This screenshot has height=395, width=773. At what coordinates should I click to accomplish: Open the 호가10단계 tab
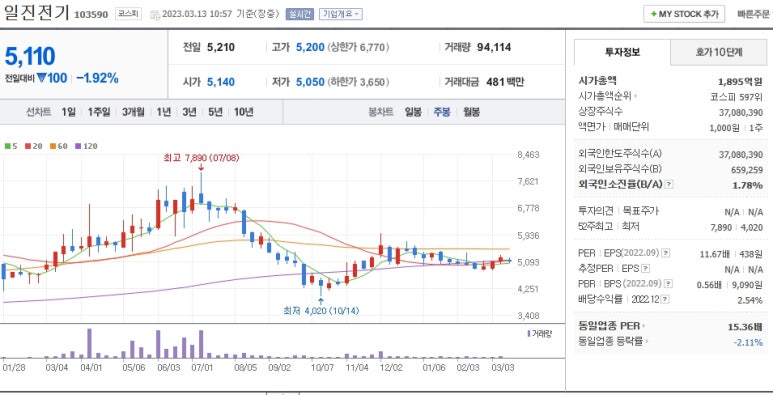click(719, 52)
